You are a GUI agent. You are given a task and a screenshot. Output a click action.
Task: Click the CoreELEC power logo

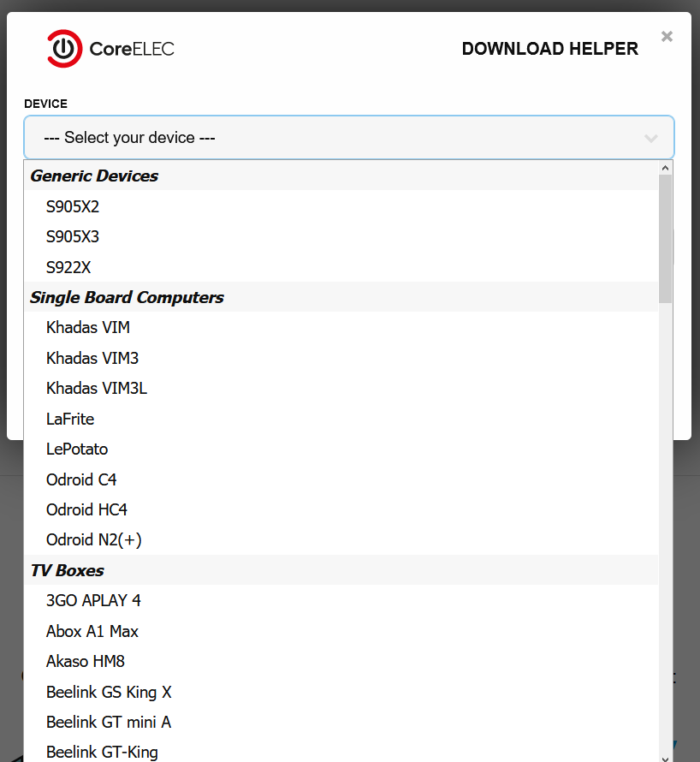[x=64, y=49]
